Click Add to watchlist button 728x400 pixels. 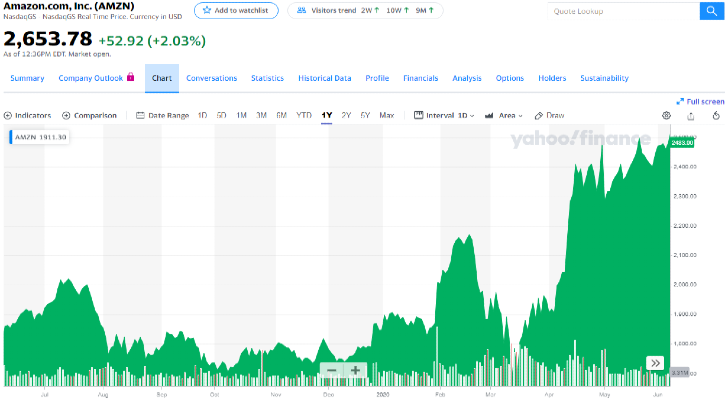tap(236, 10)
